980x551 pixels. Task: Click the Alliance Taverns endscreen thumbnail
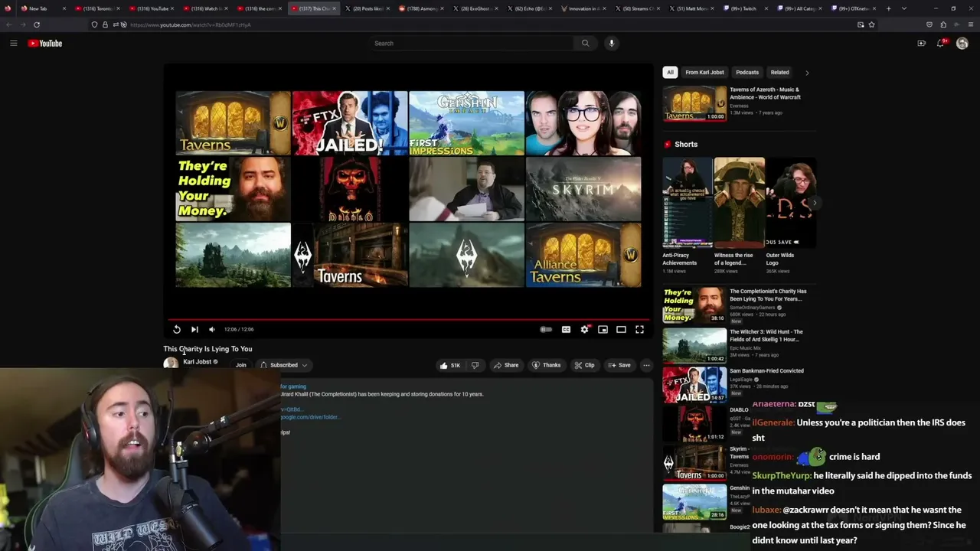(583, 255)
